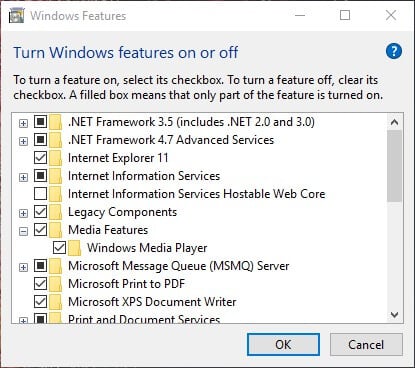Click the scrollbar up arrow in feature list
Image resolution: width=415 pixels, height=368 pixels.
coord(395,122)
